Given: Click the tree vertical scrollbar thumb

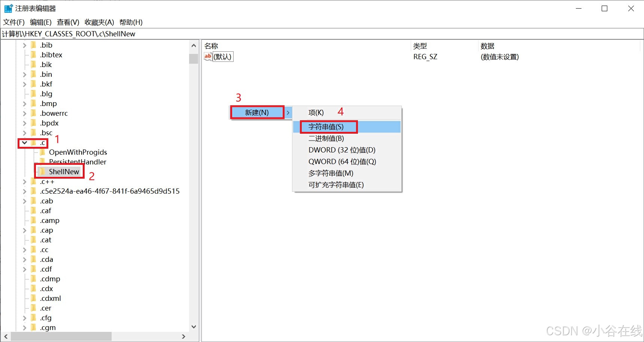Looking at the screenshot, I should (x=194, y=59).
